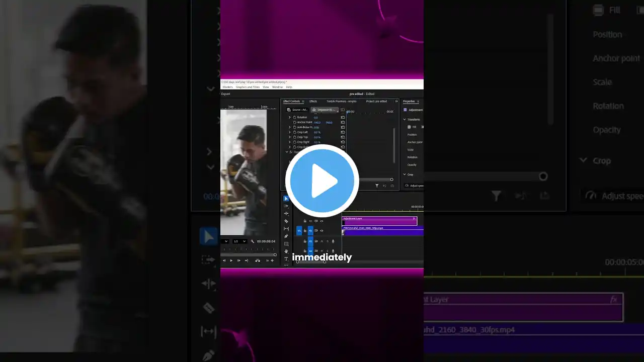Collapse the Transform section in Properties
This screenshot has height=362, width=644.
click(404, 120)
